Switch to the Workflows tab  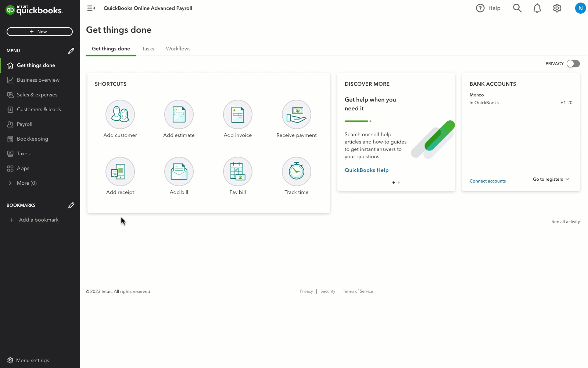click(178, 49)
